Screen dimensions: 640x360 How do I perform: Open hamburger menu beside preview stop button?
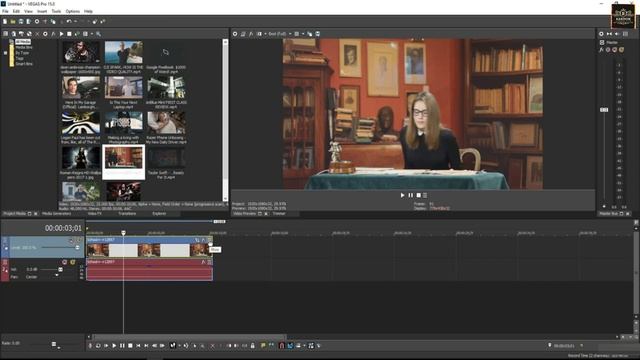pyautogui.click(x=425, y=195)
